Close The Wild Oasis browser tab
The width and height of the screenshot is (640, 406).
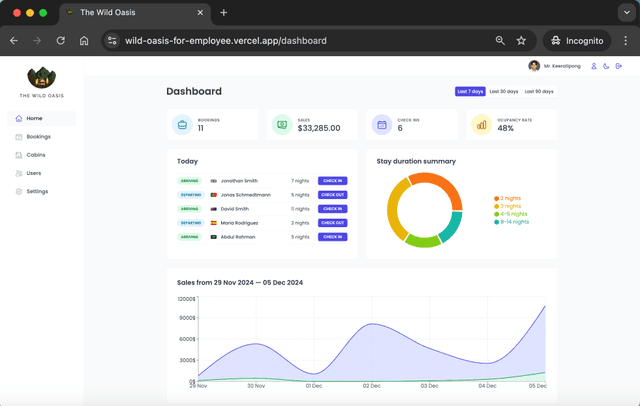click(x=201, y=13)
